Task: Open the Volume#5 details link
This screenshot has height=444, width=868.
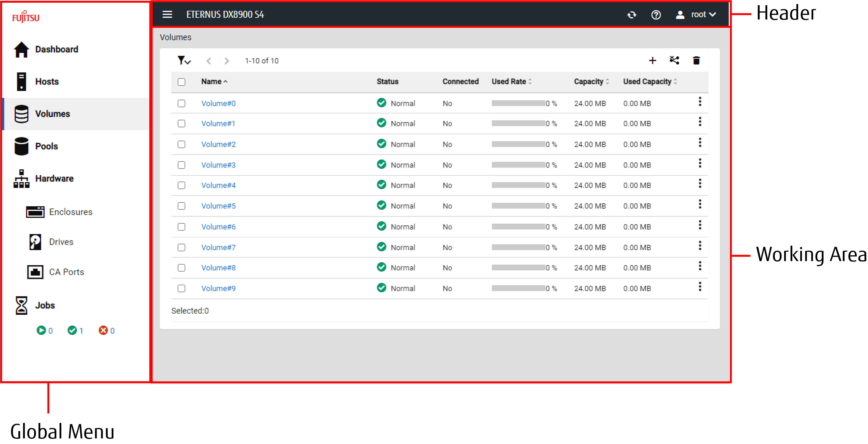Action: [218, 206]
